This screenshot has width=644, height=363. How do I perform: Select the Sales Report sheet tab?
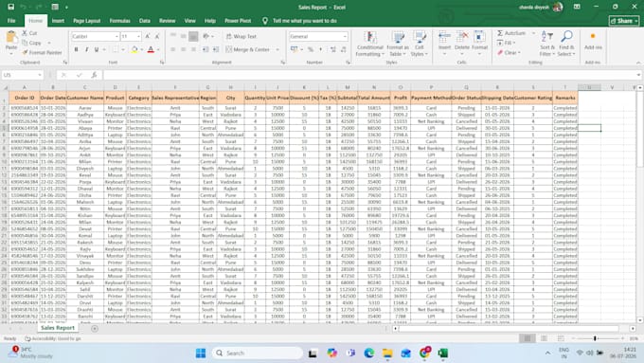pyautogui.click(x=58, y=328)
